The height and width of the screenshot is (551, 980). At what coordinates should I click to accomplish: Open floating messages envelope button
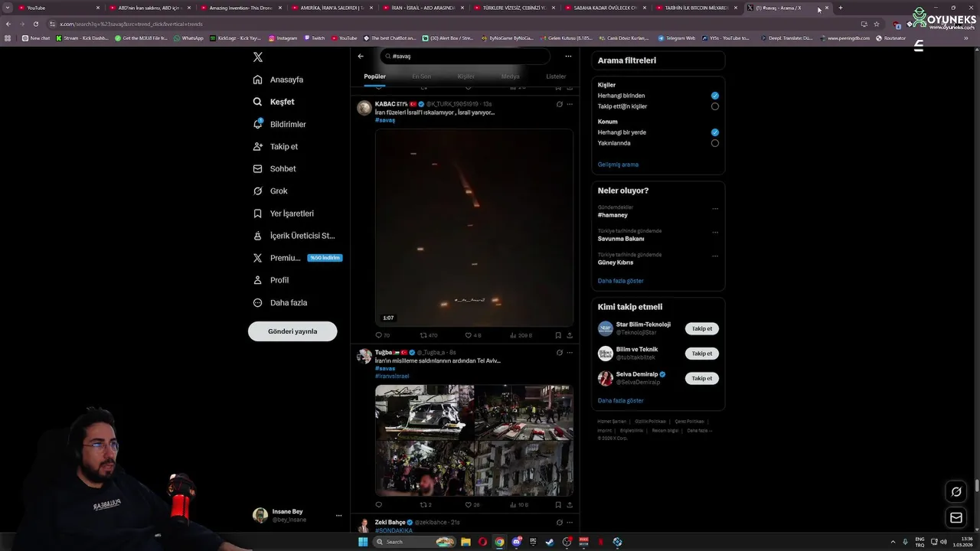956,518
